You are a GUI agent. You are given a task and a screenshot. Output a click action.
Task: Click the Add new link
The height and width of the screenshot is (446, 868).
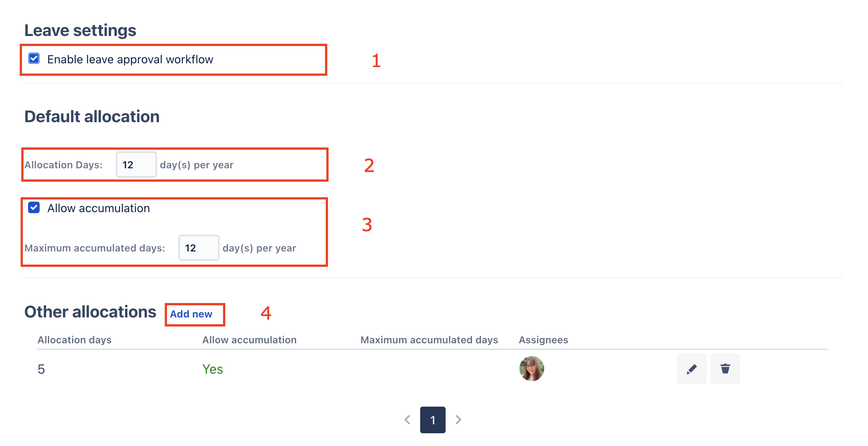(x=191, y=314)
